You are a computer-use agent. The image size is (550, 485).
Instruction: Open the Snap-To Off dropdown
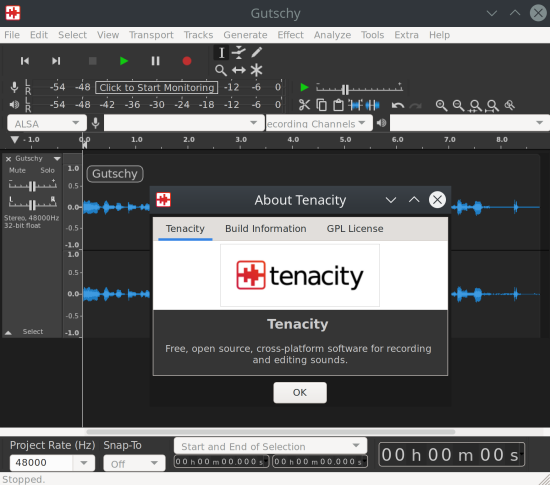click(x=134, y=464)
